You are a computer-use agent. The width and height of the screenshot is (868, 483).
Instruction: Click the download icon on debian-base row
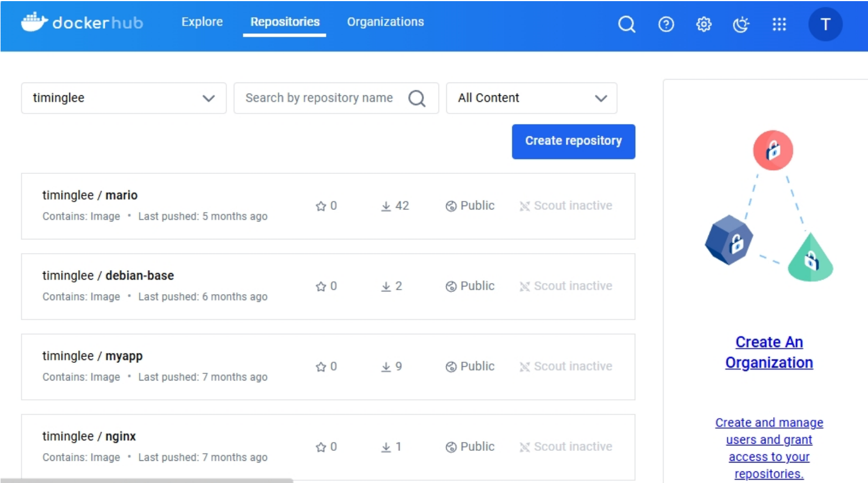(x=386, y=286)
